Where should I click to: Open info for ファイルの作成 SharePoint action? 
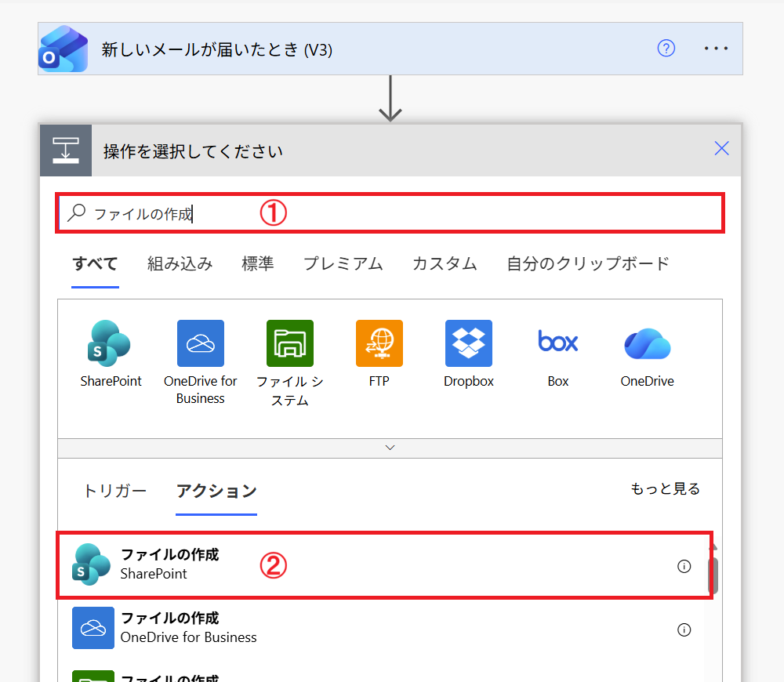coord(684,565)
